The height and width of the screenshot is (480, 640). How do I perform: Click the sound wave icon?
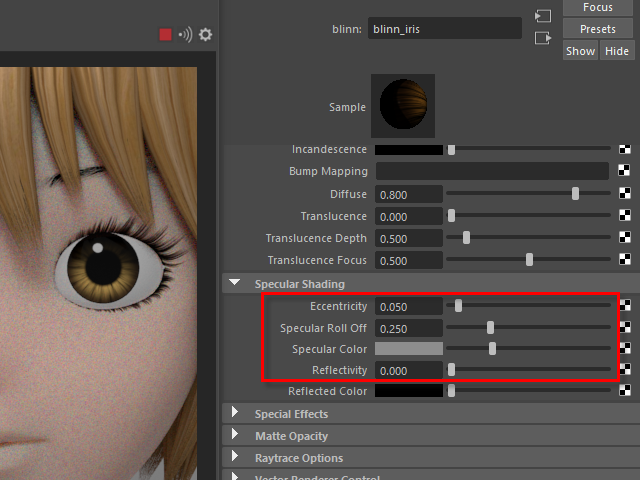click(x=185, y=35)
